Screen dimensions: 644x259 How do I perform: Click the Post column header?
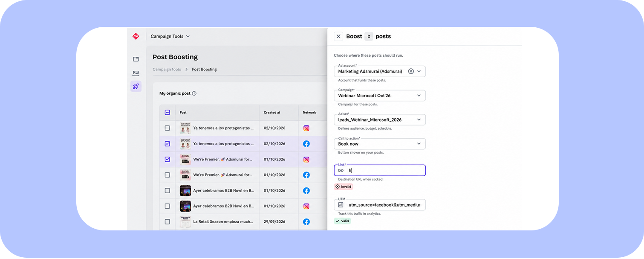[183, 113]
